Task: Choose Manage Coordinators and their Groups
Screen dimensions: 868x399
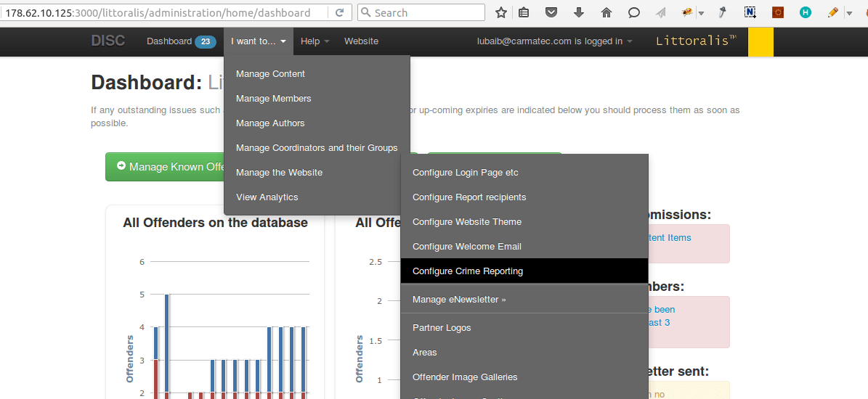Action: click(317, 147)
